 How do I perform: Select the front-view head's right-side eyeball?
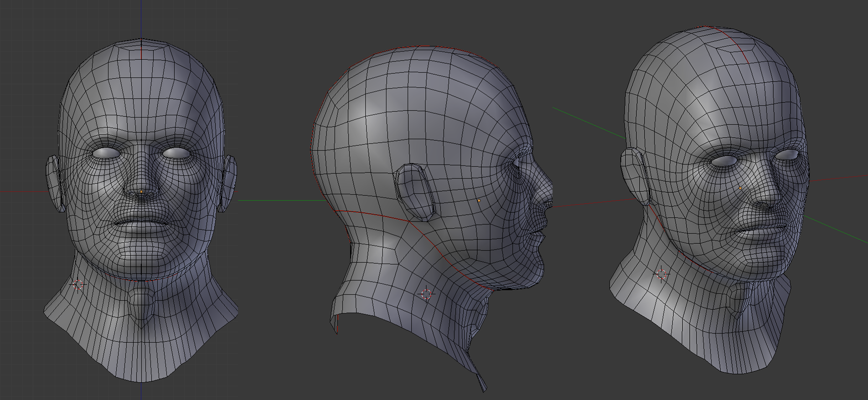pyautogui.click(x=176, y=153)
